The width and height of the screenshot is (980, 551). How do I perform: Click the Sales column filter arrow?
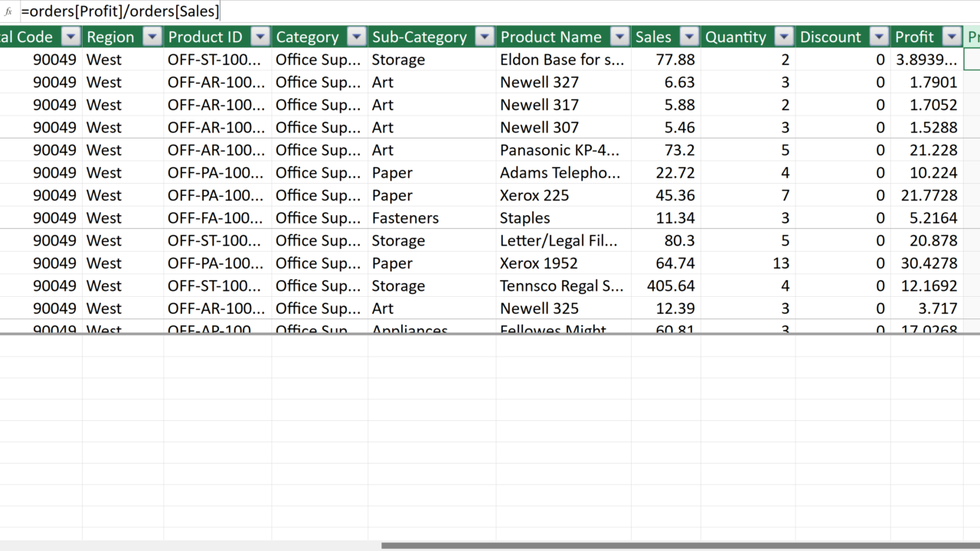(690, 37)
